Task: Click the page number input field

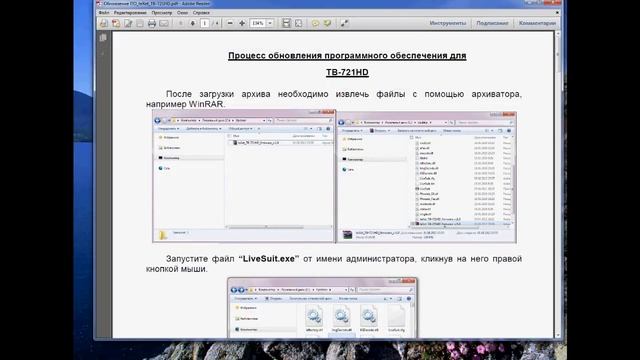Action: [205, 24]
